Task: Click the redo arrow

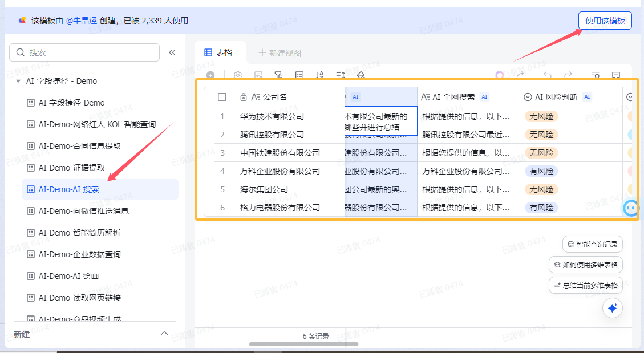Action: click(x=568, y=75)
